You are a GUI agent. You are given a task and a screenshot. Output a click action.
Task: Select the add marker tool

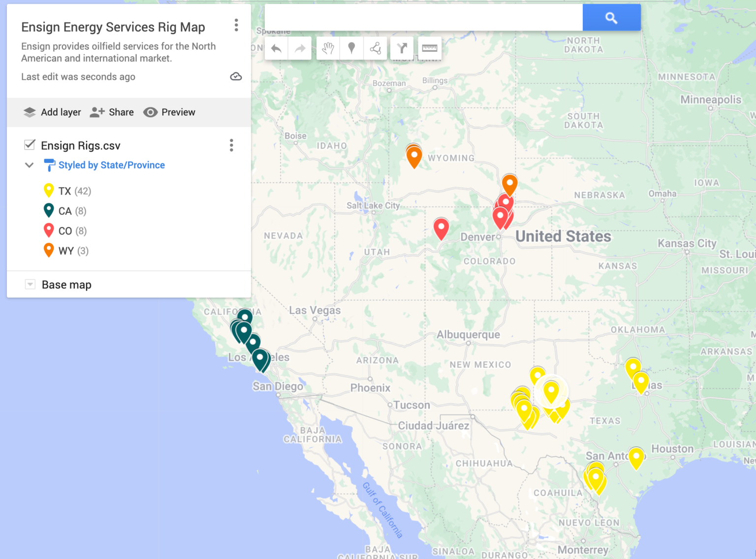[x=351, y=48]
